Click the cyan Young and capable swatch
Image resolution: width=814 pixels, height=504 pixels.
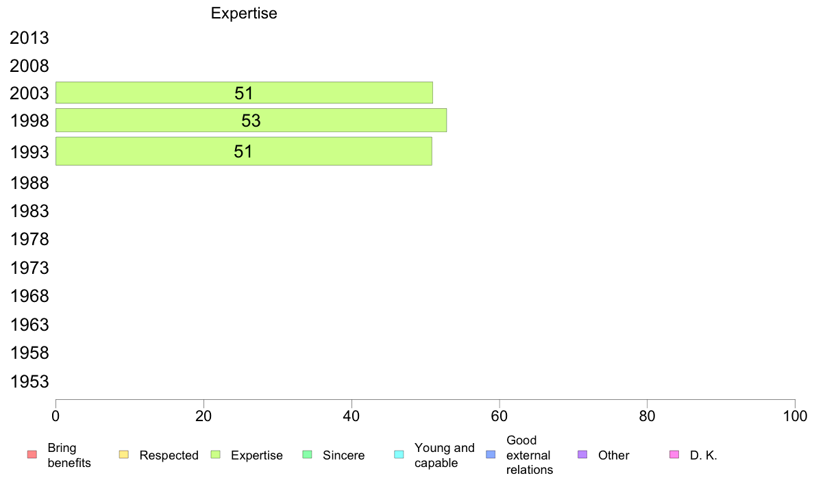(399, 455)
